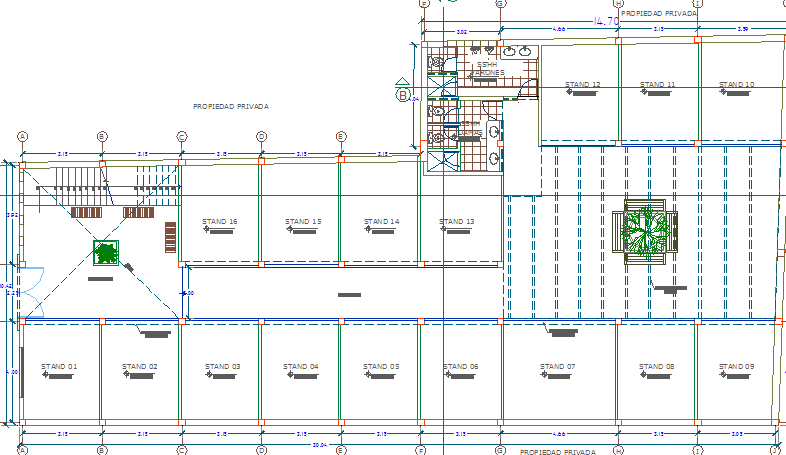This screenshot has height=455, width=786.
Task: Select the STAND 04 label
Action: pos(301,367)
